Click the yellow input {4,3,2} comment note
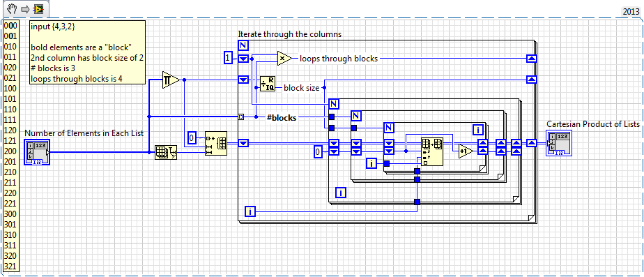This screenshot has width=644, height=277. pos(88,52)
